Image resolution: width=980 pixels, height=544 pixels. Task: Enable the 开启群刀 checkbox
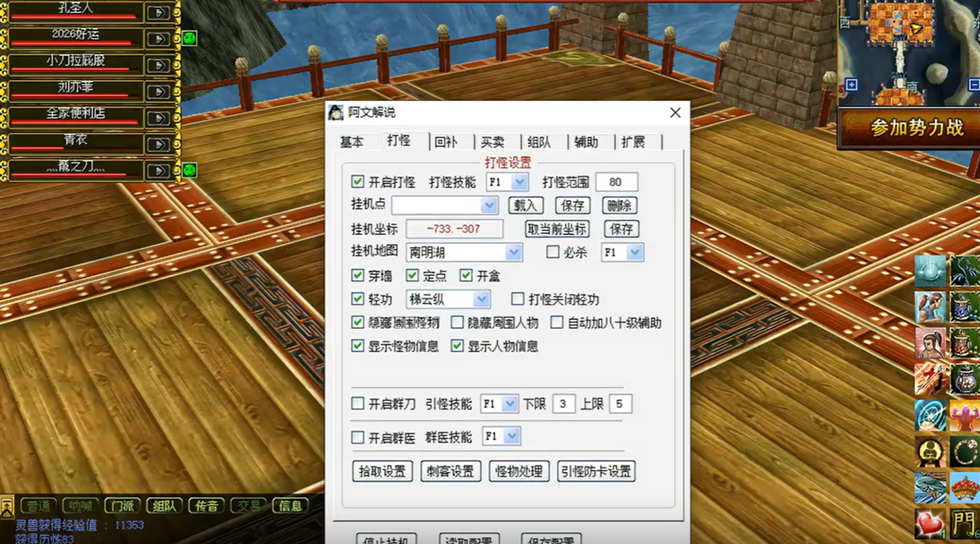[x=357, y=404]
